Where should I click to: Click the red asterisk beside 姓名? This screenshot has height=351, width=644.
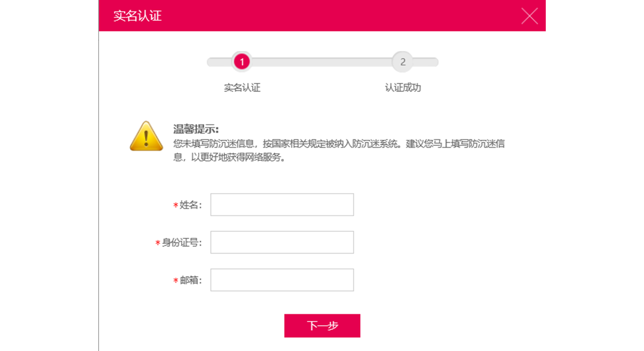176,206
